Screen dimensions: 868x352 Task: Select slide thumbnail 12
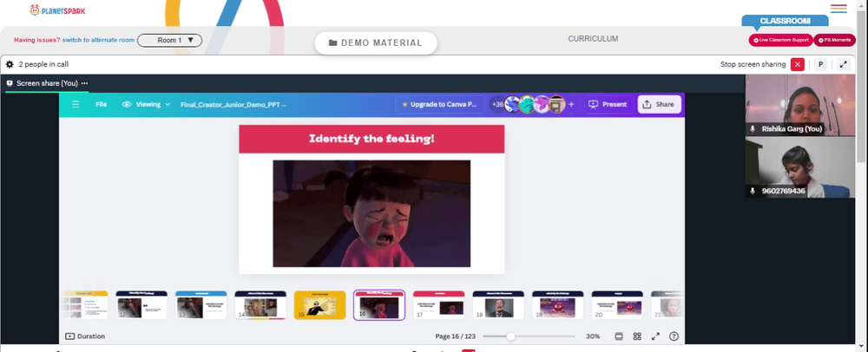pyautogui.click(x=141, y=305)
